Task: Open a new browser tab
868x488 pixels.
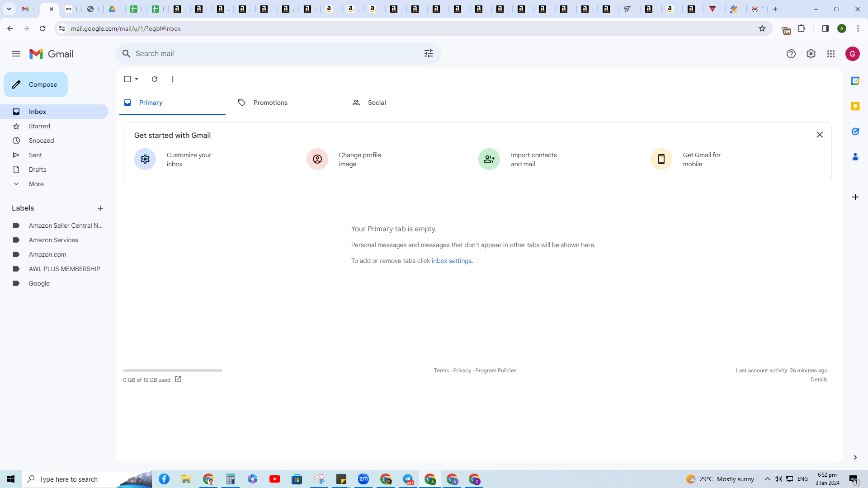Action: coord(775,9)
